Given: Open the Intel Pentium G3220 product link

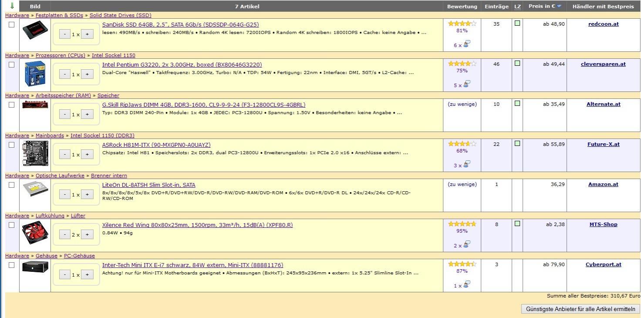Looking at the screenshot, I should point(182,64).
